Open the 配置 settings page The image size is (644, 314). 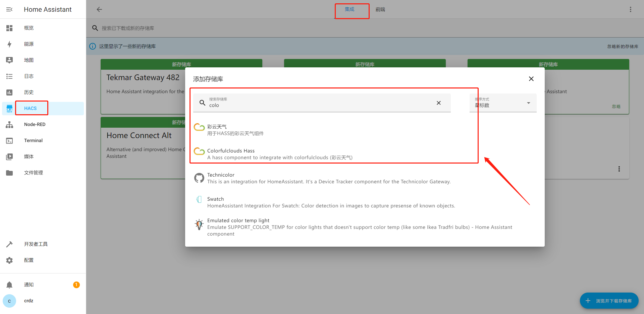(29, 260)
